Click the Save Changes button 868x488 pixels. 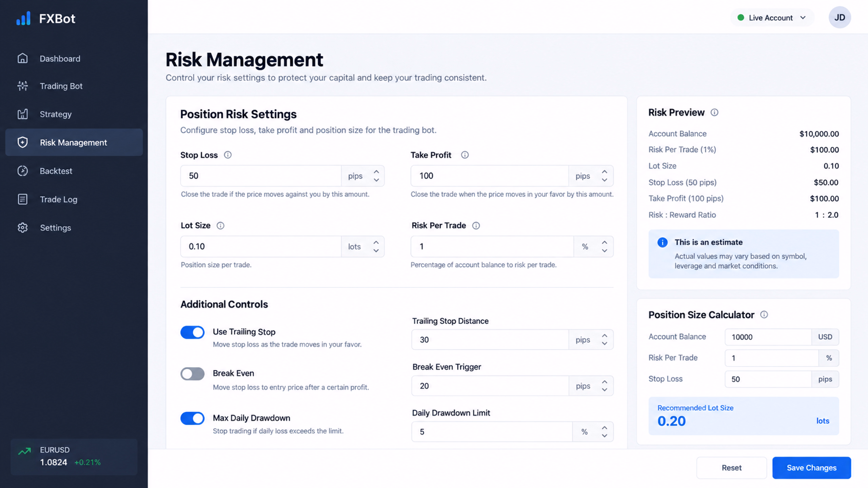pyautogui.click(x=812, y=468)
